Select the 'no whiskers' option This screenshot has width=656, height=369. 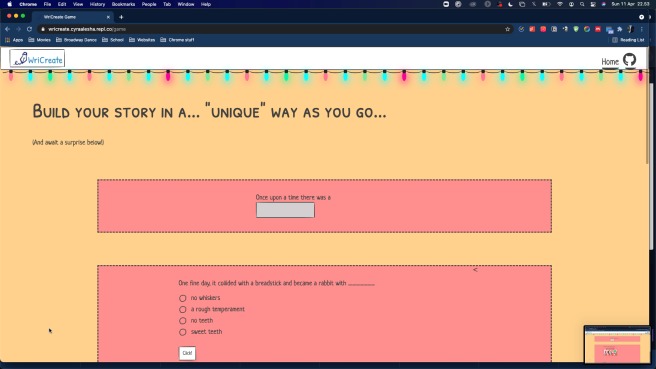point(183,298)
